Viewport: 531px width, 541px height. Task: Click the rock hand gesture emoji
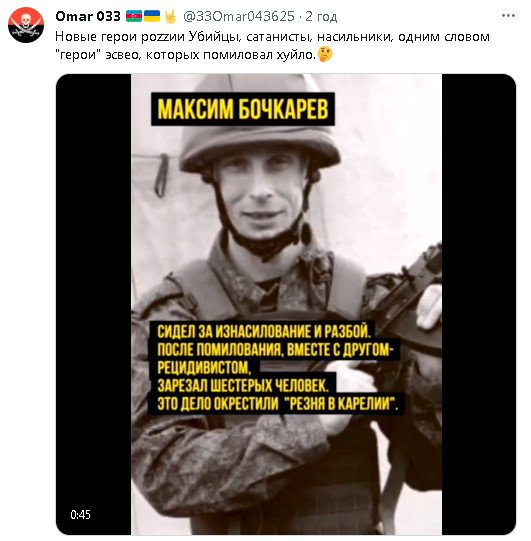170,17
